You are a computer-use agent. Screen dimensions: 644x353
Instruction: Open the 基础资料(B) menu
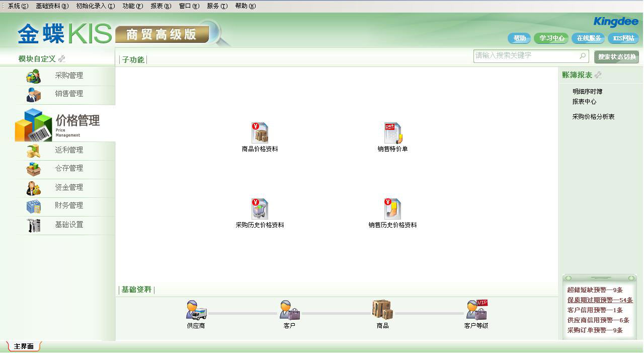coord(52,6)
